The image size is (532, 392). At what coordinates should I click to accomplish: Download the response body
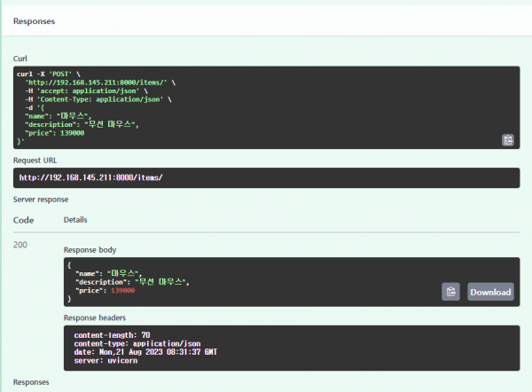(490, 292)
